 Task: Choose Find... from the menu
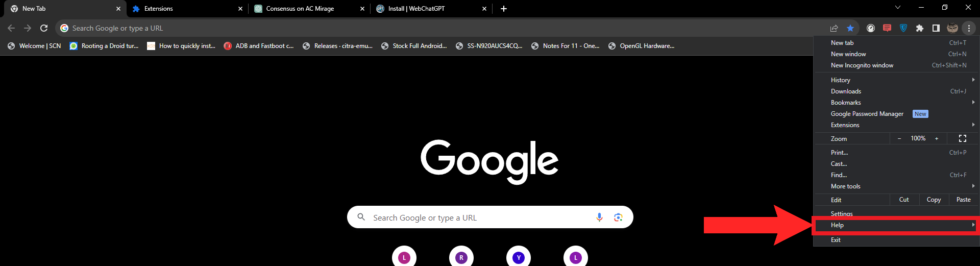pos(896,175)
